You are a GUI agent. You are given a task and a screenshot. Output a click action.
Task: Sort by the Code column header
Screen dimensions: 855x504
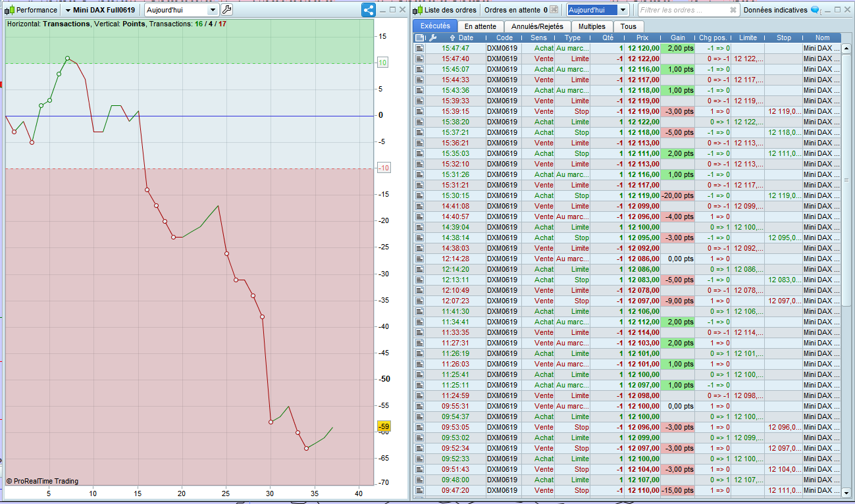point(504,38)
